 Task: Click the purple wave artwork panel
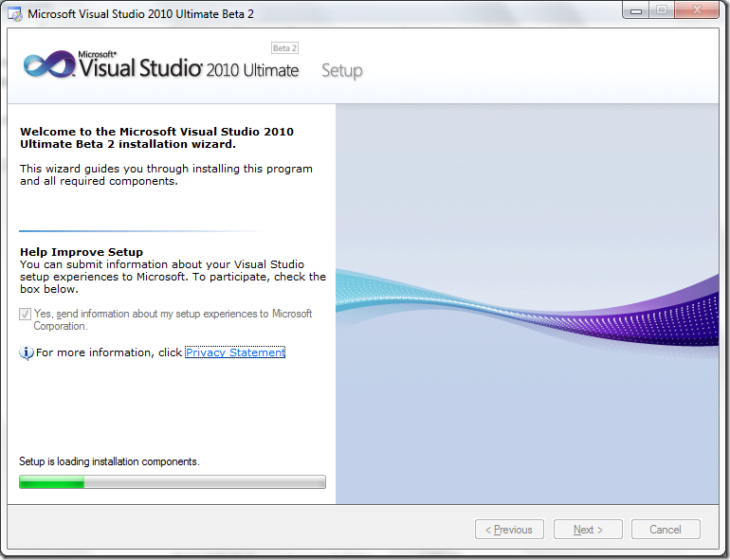[527, 303]
